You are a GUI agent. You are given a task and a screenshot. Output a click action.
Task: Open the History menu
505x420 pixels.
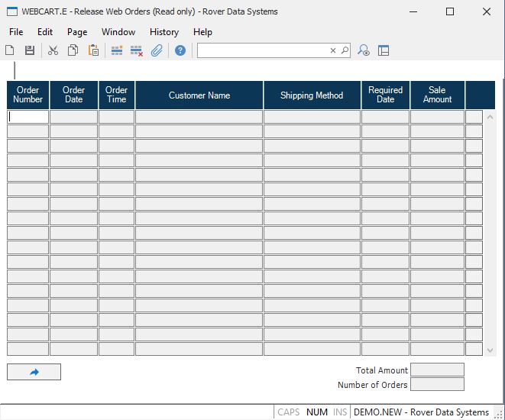coord(163,32)
